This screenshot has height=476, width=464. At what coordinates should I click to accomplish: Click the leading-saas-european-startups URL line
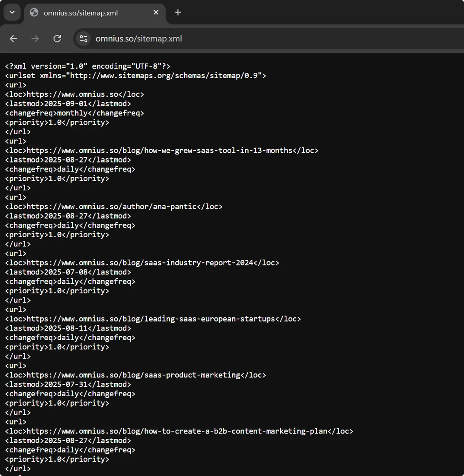click(x=153, y=319)
